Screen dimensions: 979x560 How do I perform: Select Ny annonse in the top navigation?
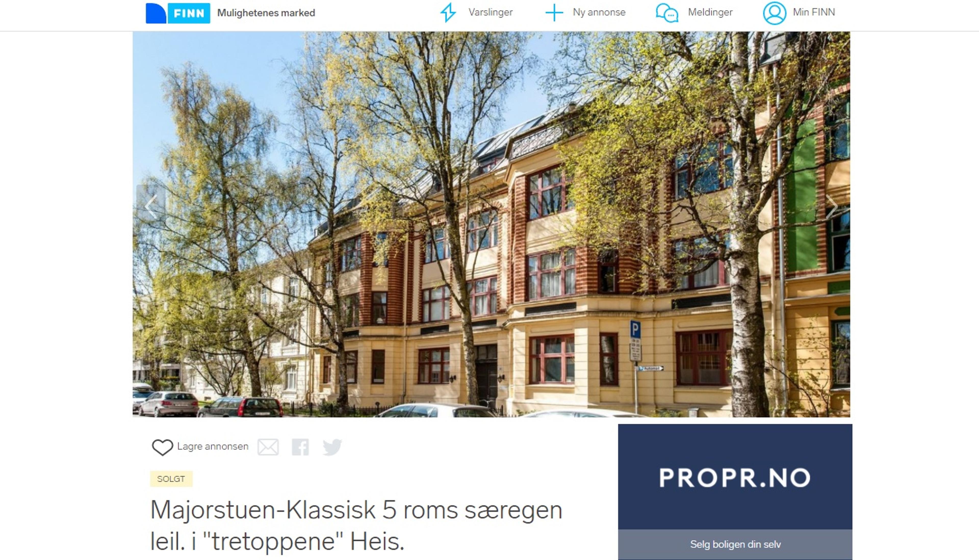599,12
